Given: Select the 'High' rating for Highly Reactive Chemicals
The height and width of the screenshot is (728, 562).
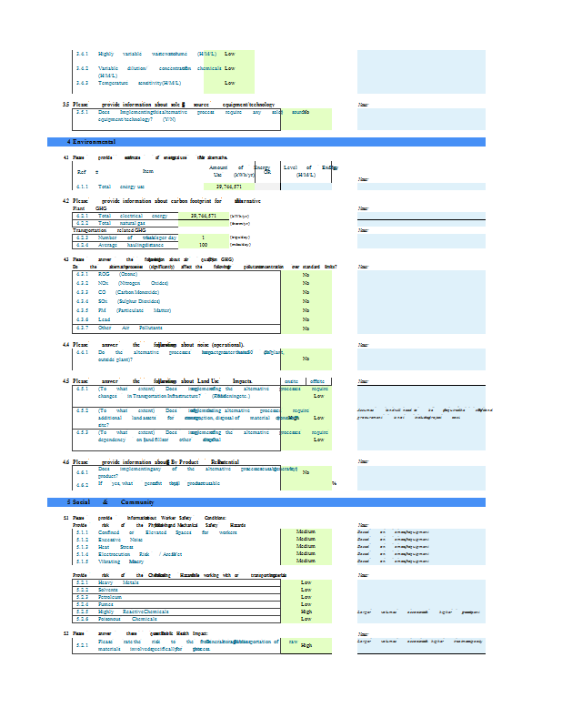Looking at the screenshot, I should click(x=306, y=612).
